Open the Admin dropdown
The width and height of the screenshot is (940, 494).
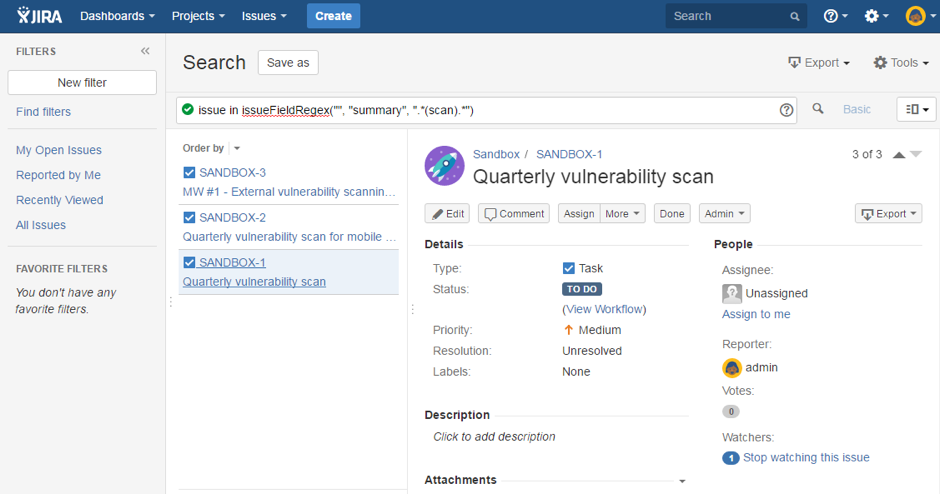click(x=724, y=213)
